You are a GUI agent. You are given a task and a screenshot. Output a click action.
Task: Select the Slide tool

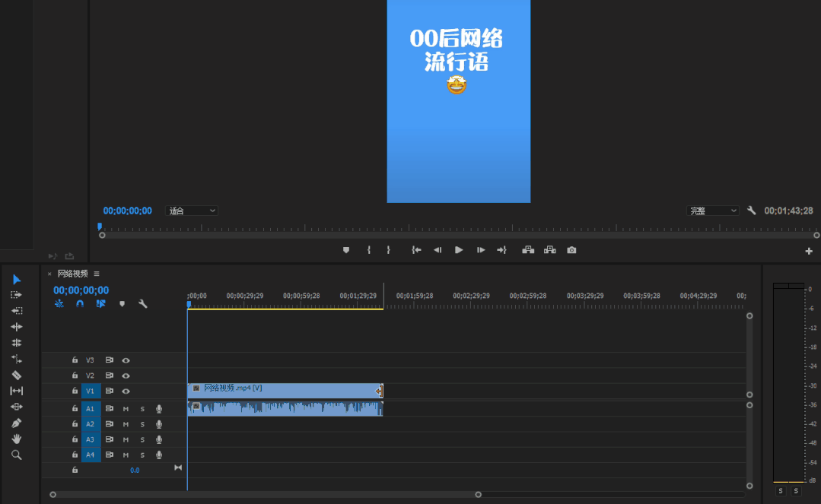[16, 407]
